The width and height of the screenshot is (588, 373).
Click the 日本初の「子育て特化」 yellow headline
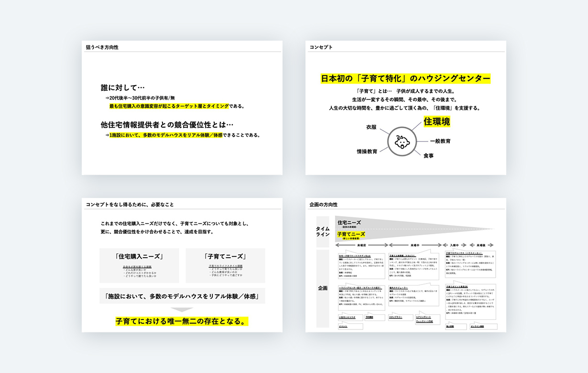pyautogui.click(x=405, y=78)
